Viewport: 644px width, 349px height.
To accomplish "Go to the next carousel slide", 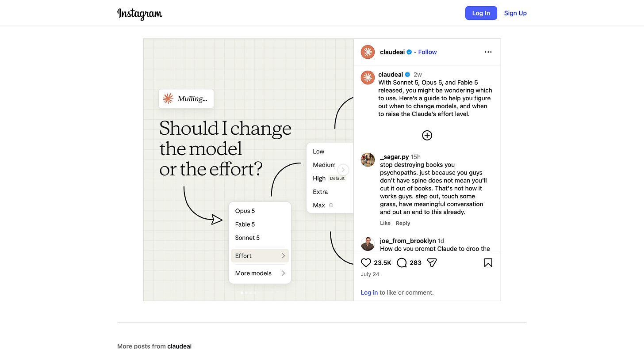I will [343, 170].
